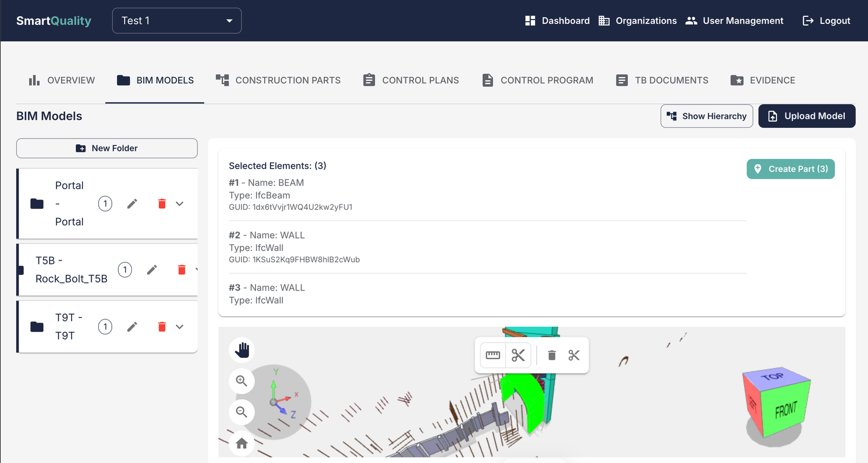
Task: Click GUID 1KSuS2Kq9FHBW8hlB2cWub text
Action: click(x=294, y=260)
